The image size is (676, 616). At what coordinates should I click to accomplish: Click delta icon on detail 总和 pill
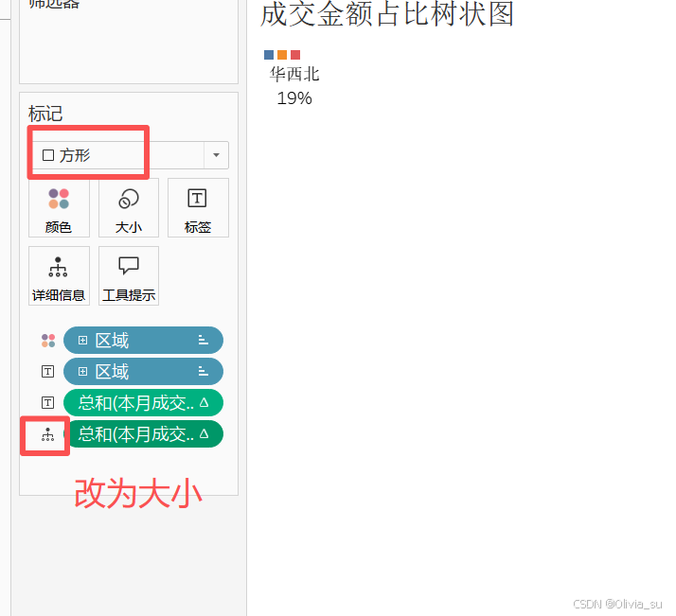click(205, 433)
